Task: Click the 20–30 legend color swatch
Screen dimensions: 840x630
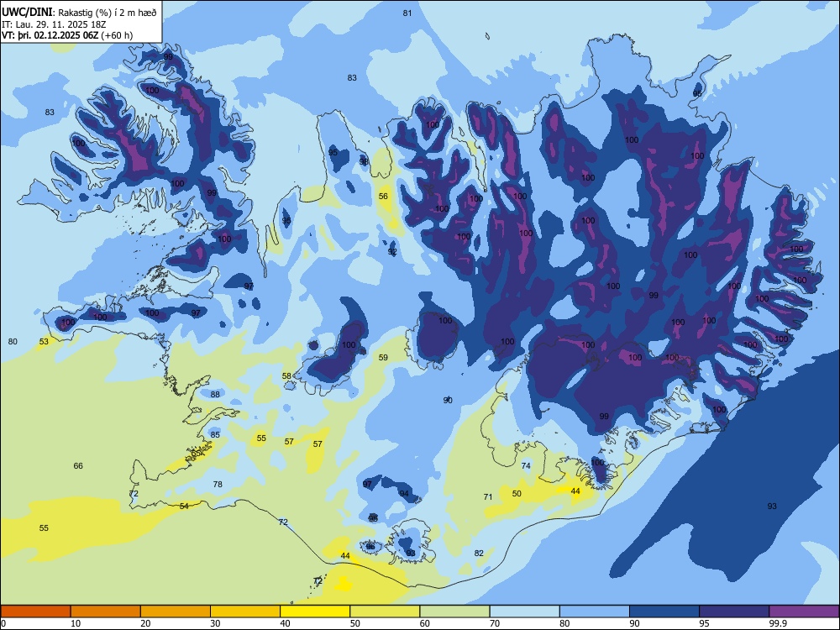Action: click(x=176, y=612)
